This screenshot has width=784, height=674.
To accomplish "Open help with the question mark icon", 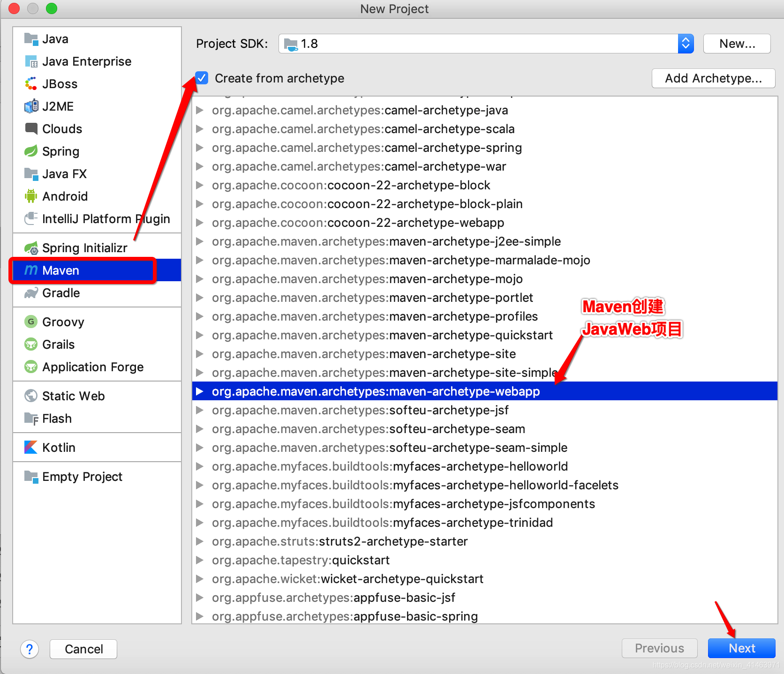I will pyautogui.click(x=30, y=649).
